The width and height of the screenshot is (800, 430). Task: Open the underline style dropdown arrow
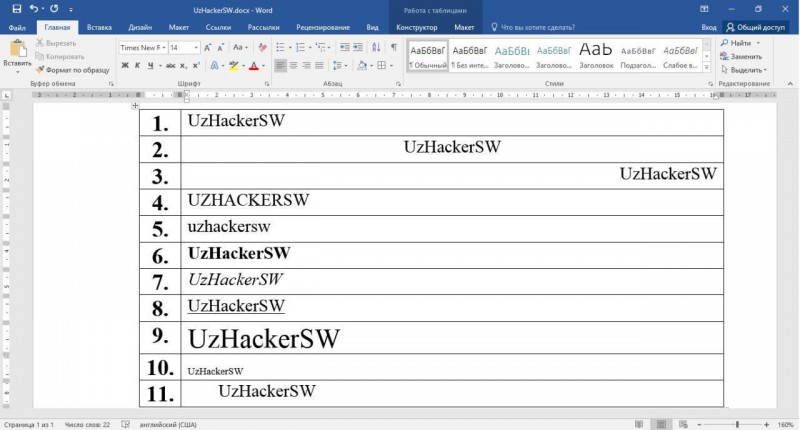click(160, 65)
